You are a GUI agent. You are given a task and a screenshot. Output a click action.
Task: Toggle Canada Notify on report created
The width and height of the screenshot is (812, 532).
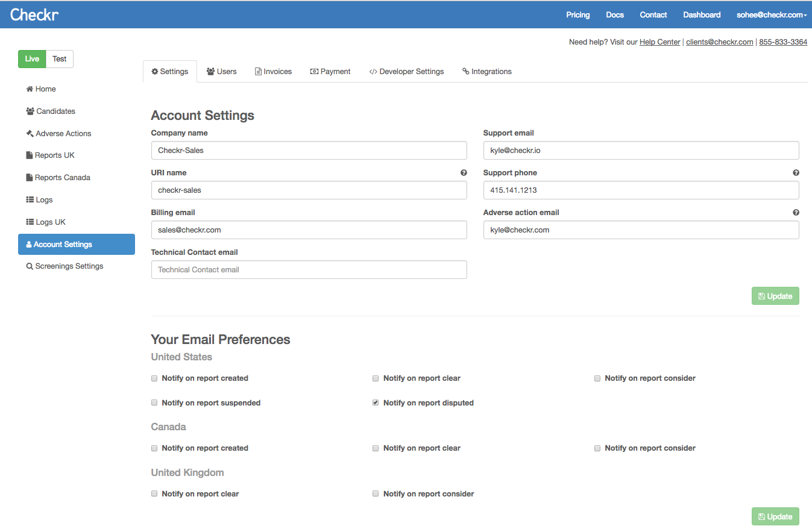(x=154, y=448)
